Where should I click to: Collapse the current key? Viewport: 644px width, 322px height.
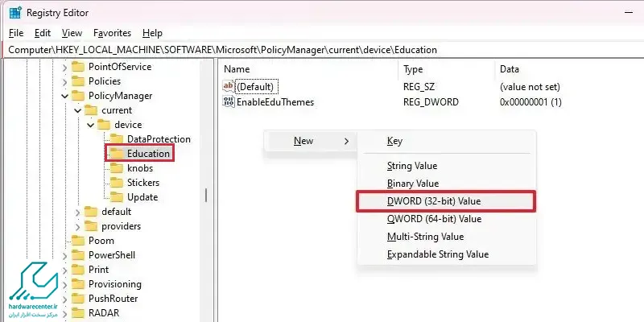click(x=77, y=110)
